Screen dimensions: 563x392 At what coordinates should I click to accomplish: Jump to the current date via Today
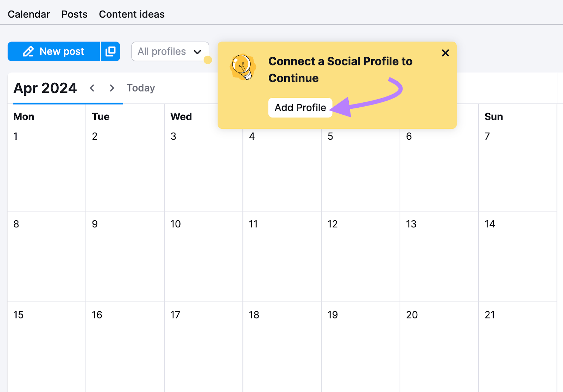[x=140, y=88]
